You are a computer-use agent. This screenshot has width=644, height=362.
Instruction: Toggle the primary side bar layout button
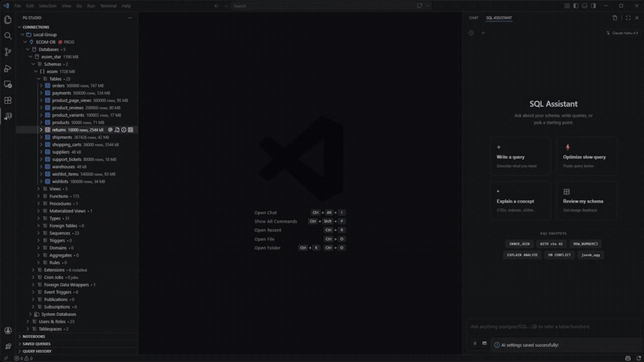point(576,6)
